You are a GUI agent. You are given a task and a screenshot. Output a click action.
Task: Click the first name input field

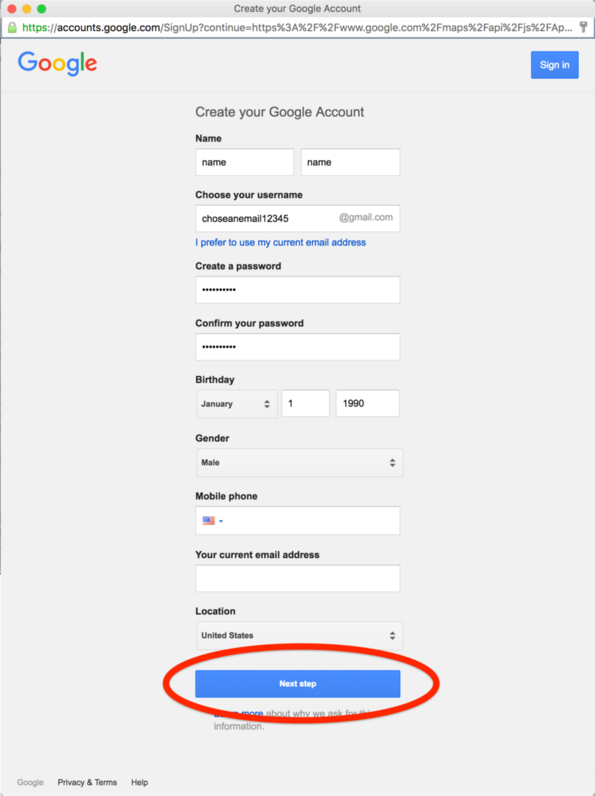(x=245, y=162)
